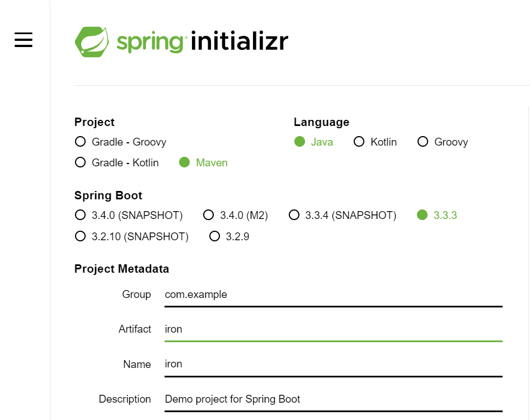Set language to Groovy
Screen dimensions: 530x420
tap(423, 142)
